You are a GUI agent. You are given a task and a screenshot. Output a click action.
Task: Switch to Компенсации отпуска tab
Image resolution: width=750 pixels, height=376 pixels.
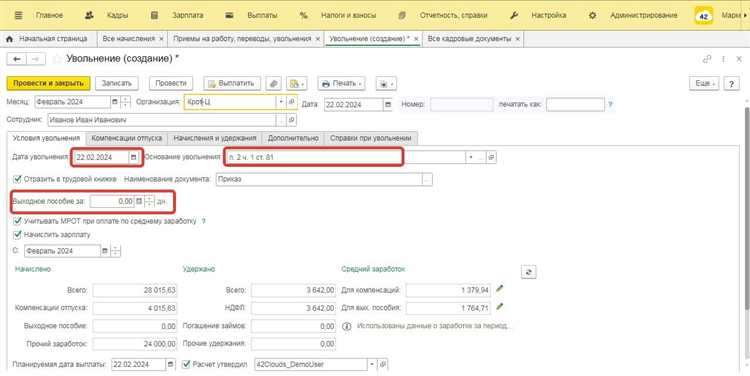click(x=127, y=138)
